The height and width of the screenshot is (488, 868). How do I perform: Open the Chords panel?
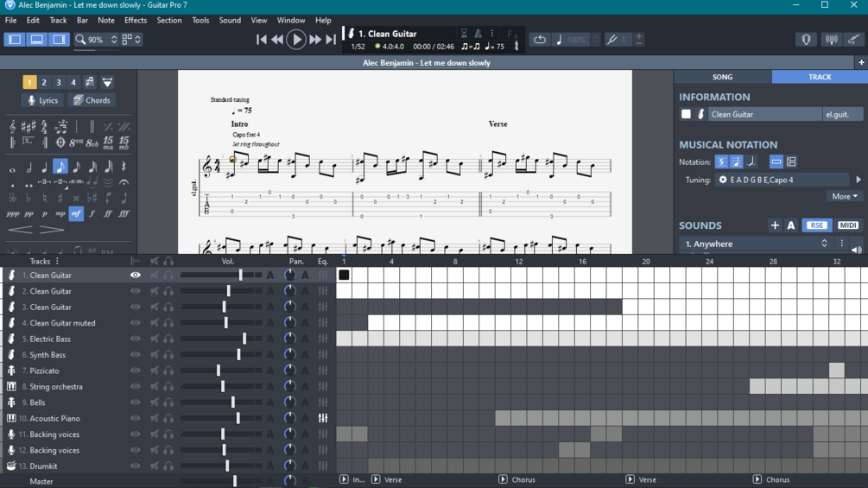[92, 100]
